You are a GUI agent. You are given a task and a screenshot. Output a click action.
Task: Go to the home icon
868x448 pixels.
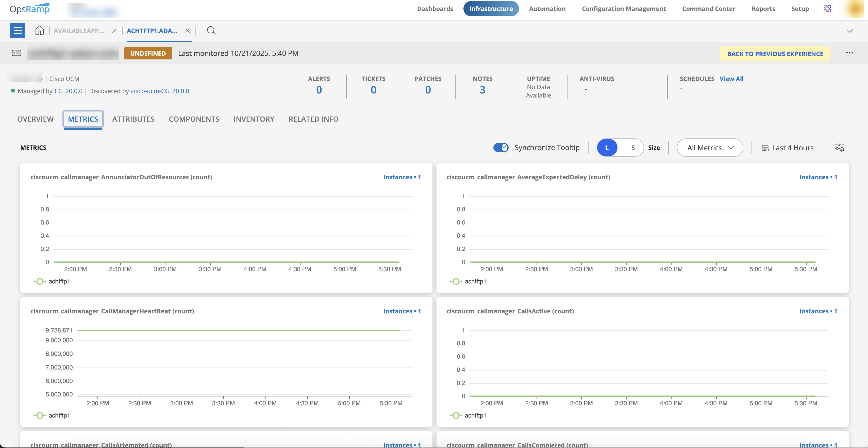point(39,31)
